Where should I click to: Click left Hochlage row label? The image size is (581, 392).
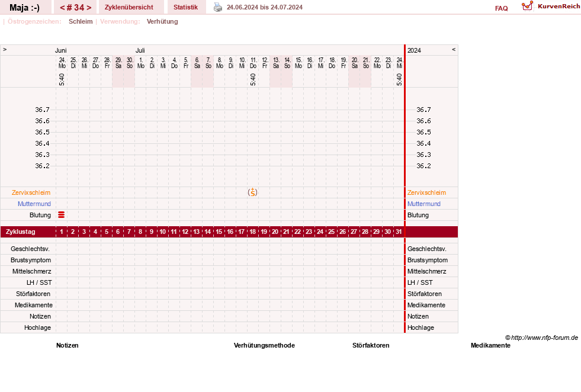(37, 327)
